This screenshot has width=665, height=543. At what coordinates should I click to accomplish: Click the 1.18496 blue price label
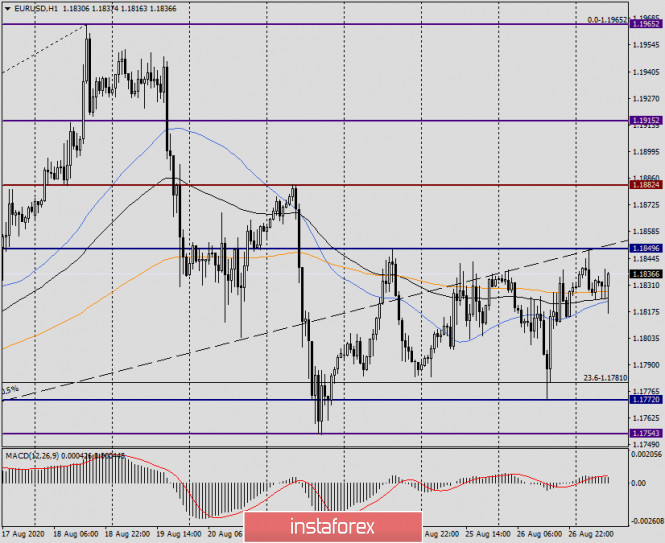(x=646, y=249)
